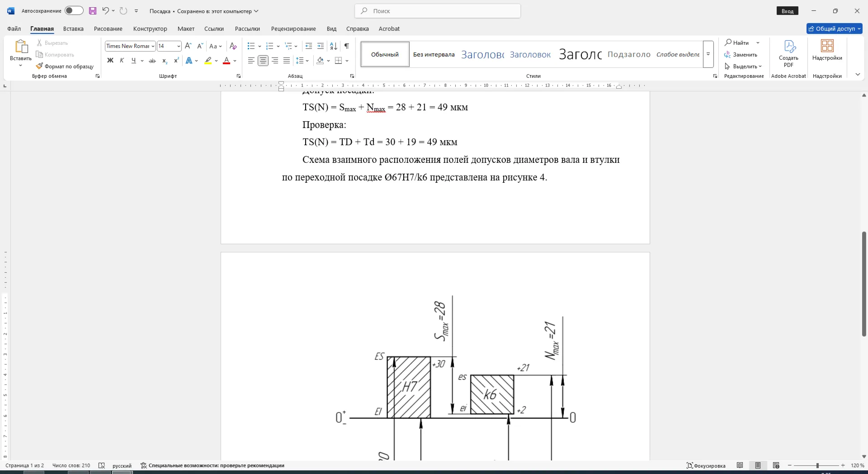Switch to the Acrobat tab
The image size is (868, 474).
point(389,28)
